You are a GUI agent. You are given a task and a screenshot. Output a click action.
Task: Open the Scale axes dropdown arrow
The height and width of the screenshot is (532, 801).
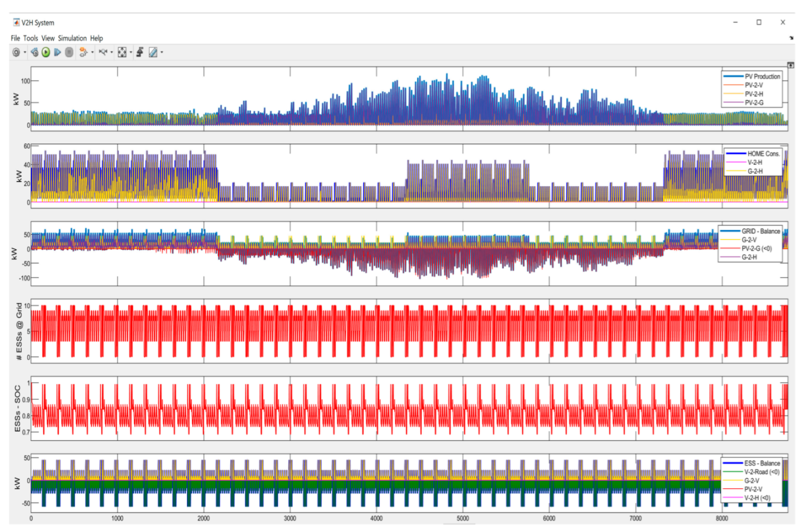(x=131, y=53)
